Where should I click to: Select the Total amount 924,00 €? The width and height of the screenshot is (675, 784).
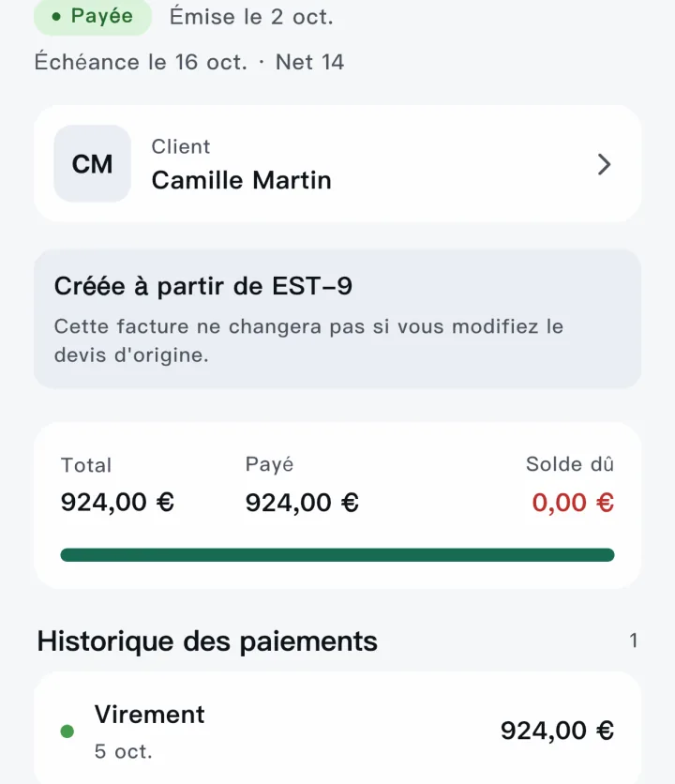[x=117, y=502]
